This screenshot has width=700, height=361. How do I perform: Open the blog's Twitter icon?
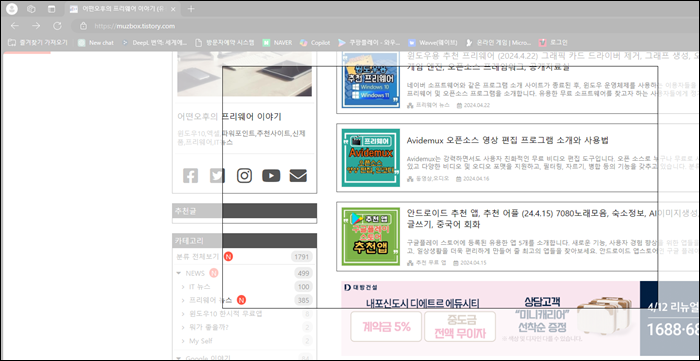(217, 176)
